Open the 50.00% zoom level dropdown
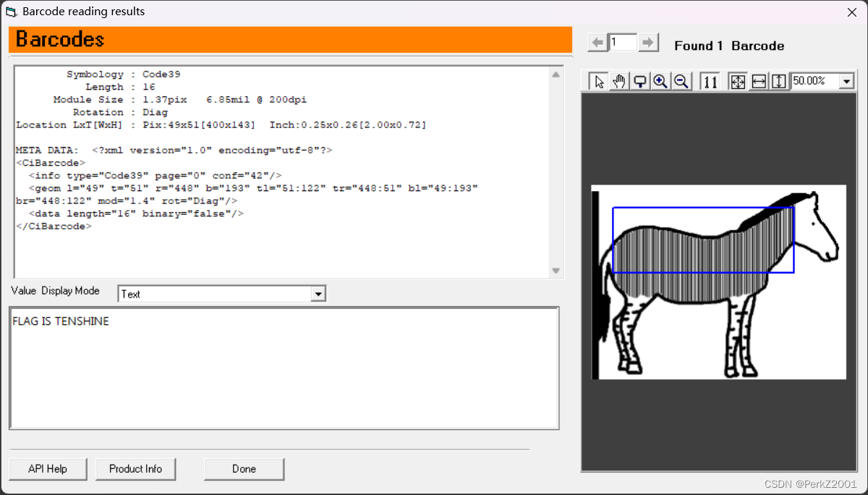This screenshot has width=868, height=495. coord(847,82)
